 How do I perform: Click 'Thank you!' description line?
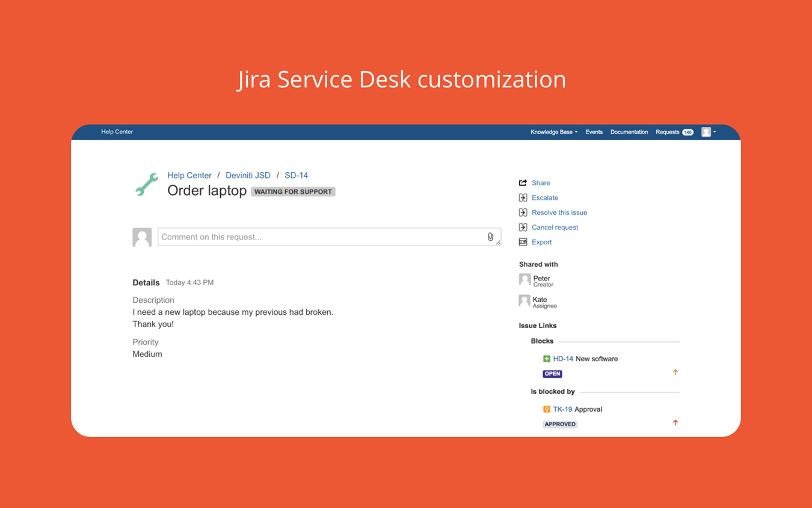click(x=153, y=324)
